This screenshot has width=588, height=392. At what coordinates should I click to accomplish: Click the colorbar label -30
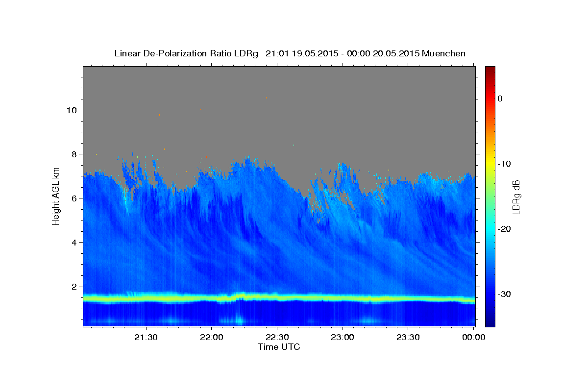pyautogui.click(x=504, y=294)
